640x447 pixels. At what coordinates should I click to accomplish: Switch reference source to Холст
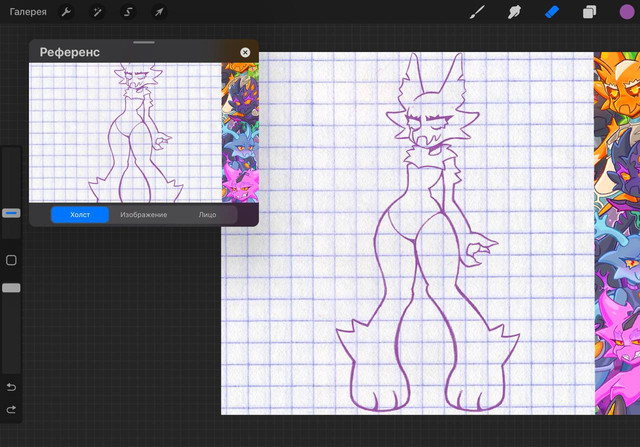(x=80, y=215)
